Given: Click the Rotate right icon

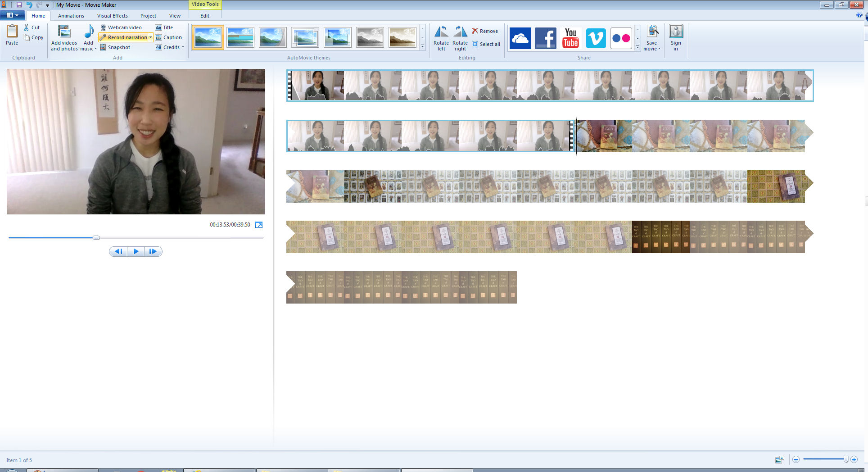Looking at the screenshot, I should [x=460, y=32].
